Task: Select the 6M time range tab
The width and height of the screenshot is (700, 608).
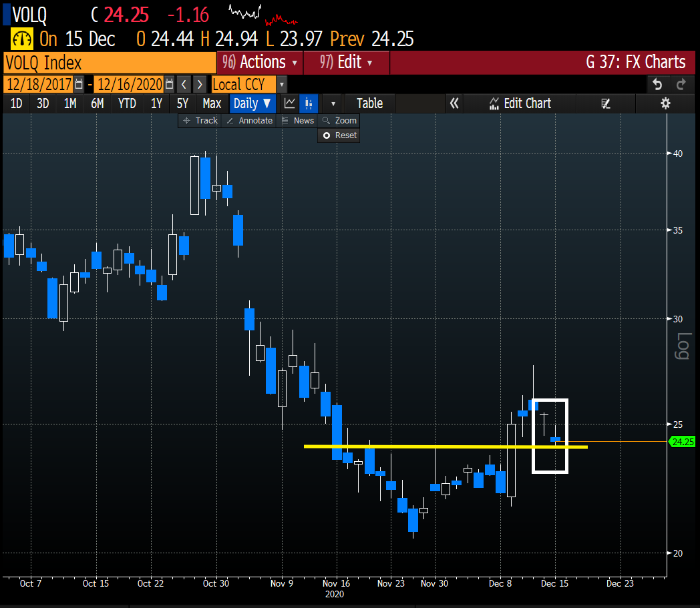Action: [98, 103]
